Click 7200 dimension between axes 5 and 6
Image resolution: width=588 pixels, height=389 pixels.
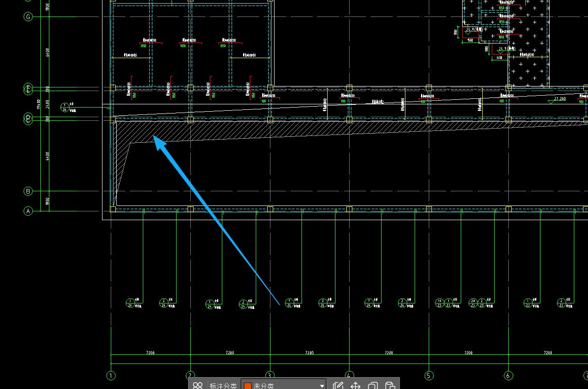pos(469,352)
